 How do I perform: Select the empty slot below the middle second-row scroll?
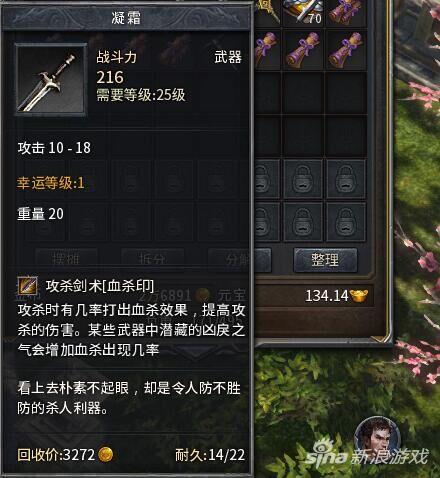[x=303, y=93]
